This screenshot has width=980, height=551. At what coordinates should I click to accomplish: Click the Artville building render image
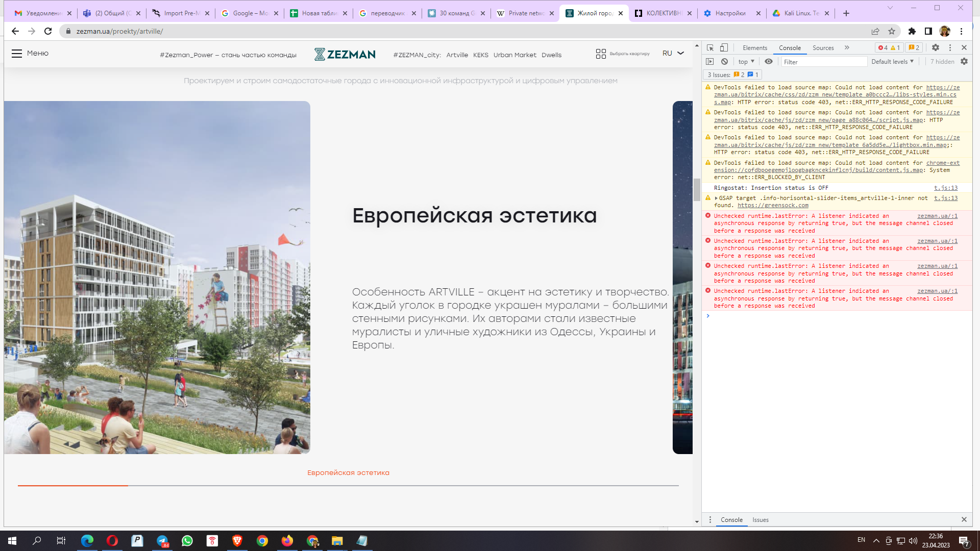pos(157,278)
